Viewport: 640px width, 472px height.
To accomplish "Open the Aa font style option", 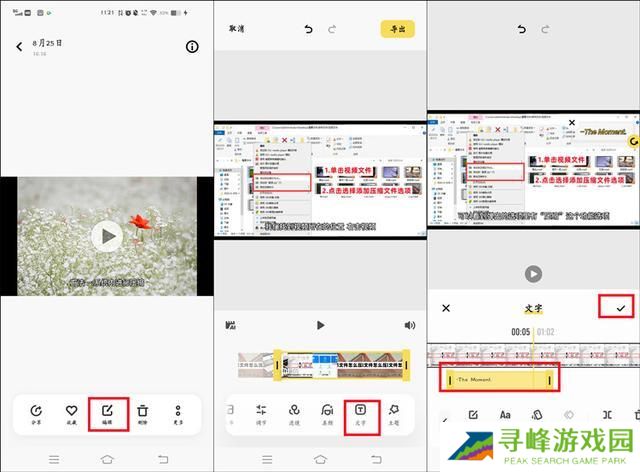I will pos(505,415).
